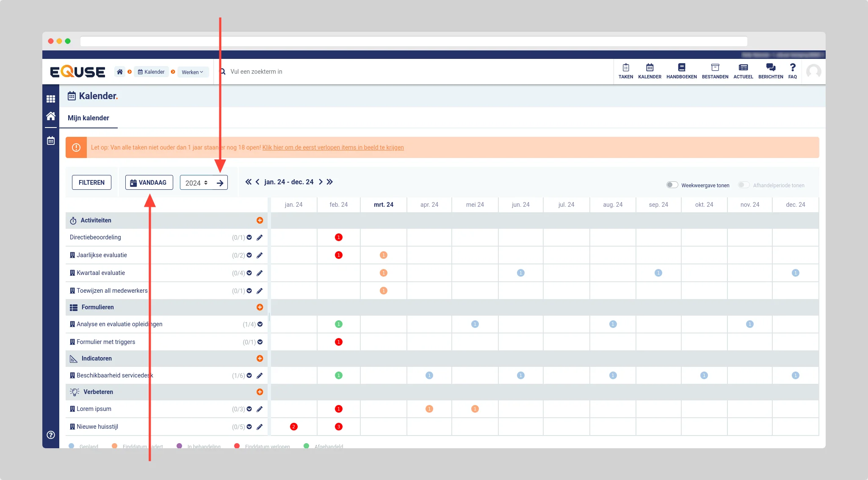The width and height of the screenshot is (868, 480).
Task: Click help icon at sidebar bottom
Action: [51, 435]
